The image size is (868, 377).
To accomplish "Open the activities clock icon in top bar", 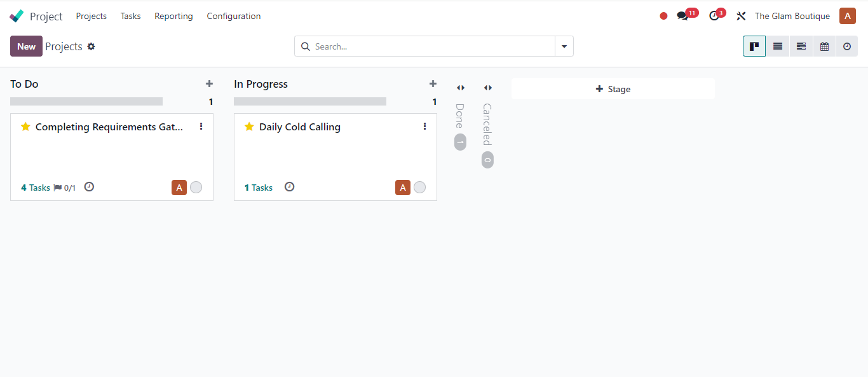I will click(714, 16).
